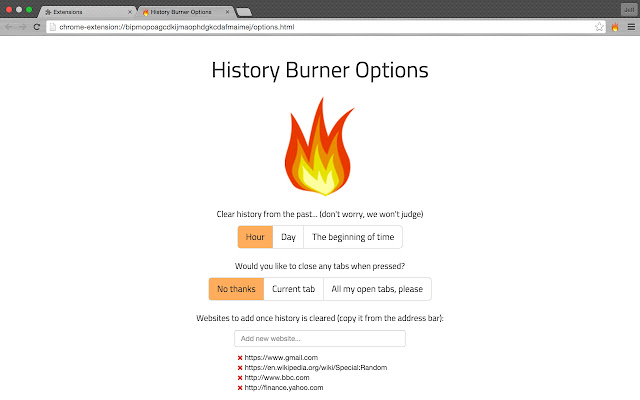Select Hour as history range

(x=255, y=237)
